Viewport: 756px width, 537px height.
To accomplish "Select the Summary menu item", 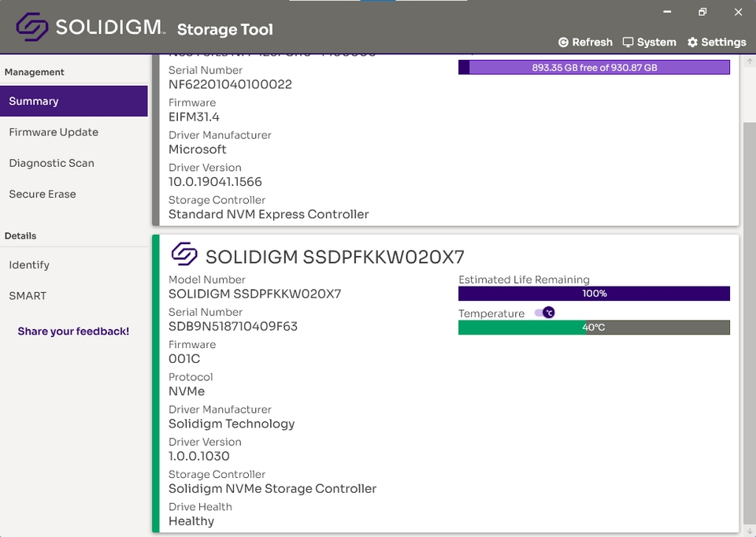I will click(74, 102).
